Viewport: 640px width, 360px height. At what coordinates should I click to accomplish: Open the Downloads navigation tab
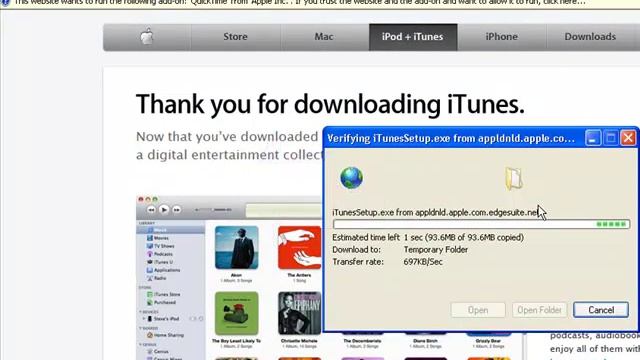point(590,37)
